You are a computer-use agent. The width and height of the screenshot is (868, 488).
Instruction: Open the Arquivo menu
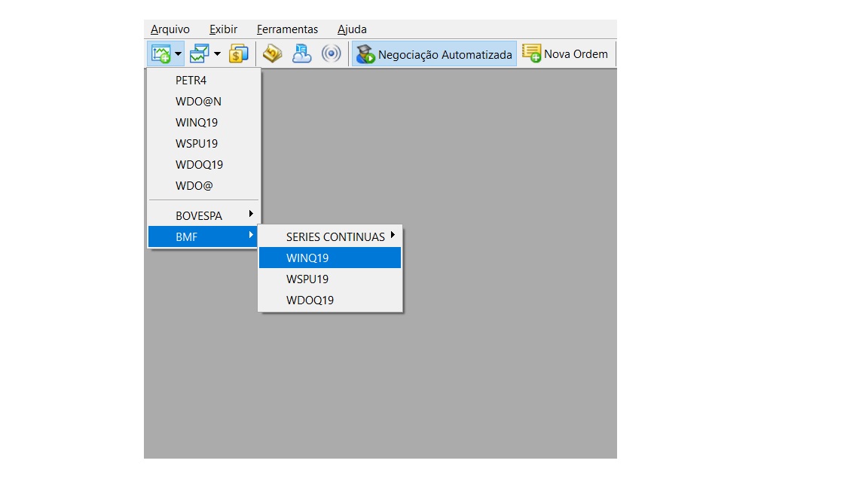tap(170, 29)
